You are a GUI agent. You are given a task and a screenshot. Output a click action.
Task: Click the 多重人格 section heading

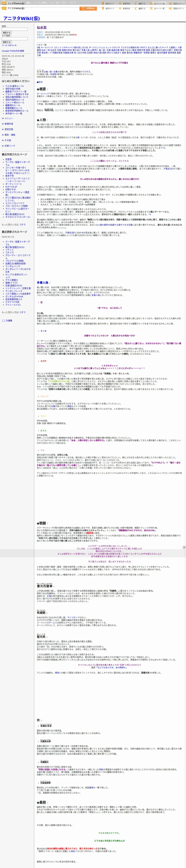[x=43, y=283]
